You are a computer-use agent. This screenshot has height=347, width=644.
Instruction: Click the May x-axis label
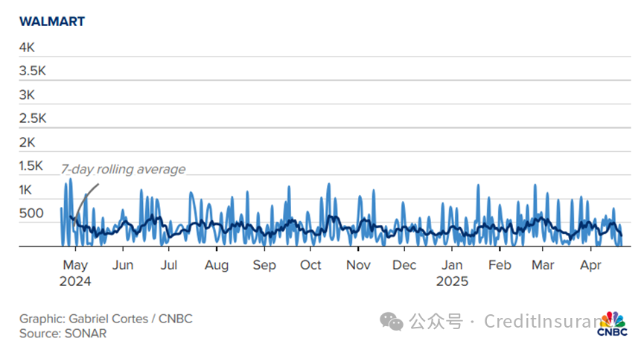(75, 265)
